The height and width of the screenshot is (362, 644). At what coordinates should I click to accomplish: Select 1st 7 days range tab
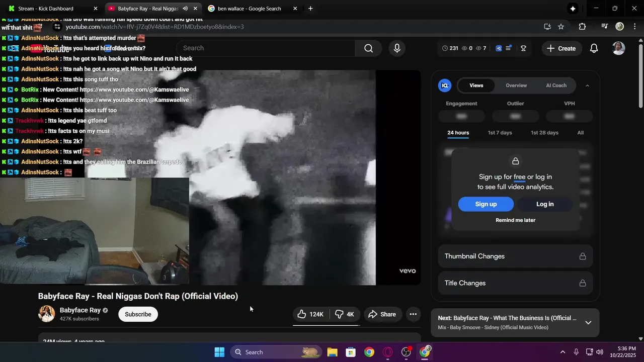pyautogui.click(x=500, y=133)
